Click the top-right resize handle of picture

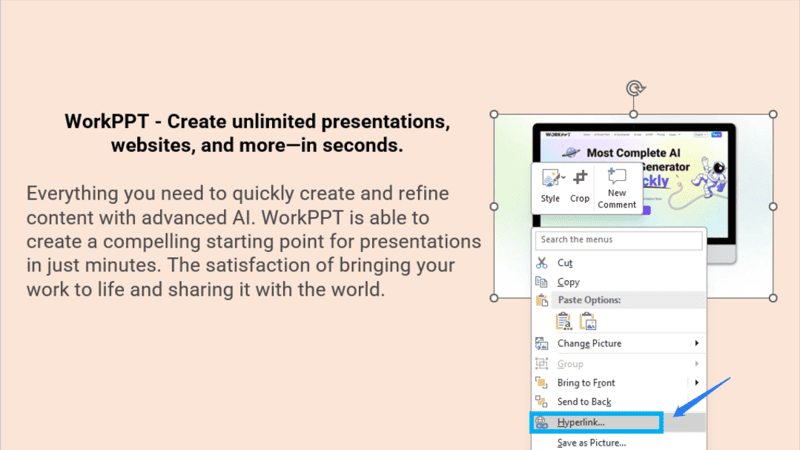[773, 114]
